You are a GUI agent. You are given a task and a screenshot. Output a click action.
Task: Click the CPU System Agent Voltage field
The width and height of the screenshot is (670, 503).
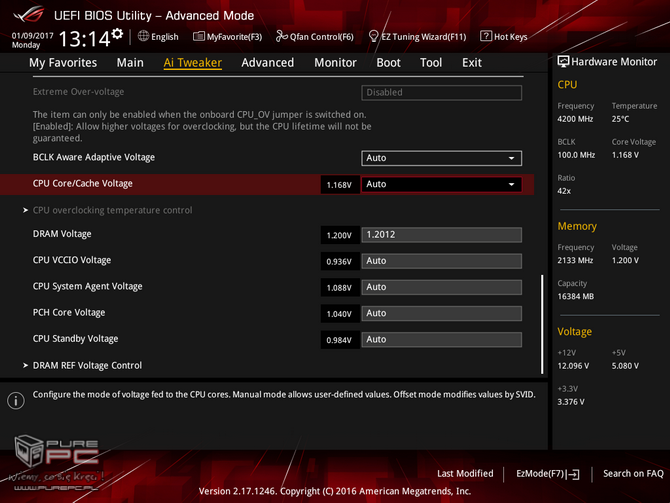(441, 287)
